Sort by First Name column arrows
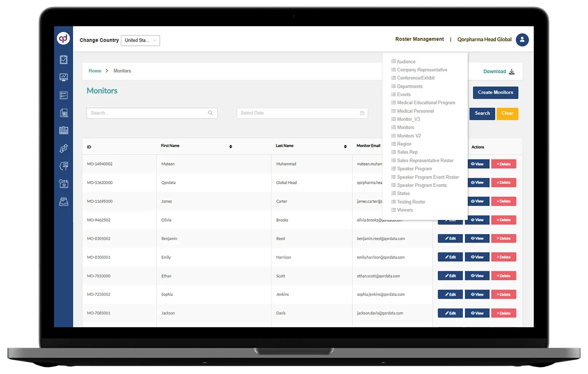Viewport: 588px width, 374px height. pyautogui.click(x=231, y=147)
